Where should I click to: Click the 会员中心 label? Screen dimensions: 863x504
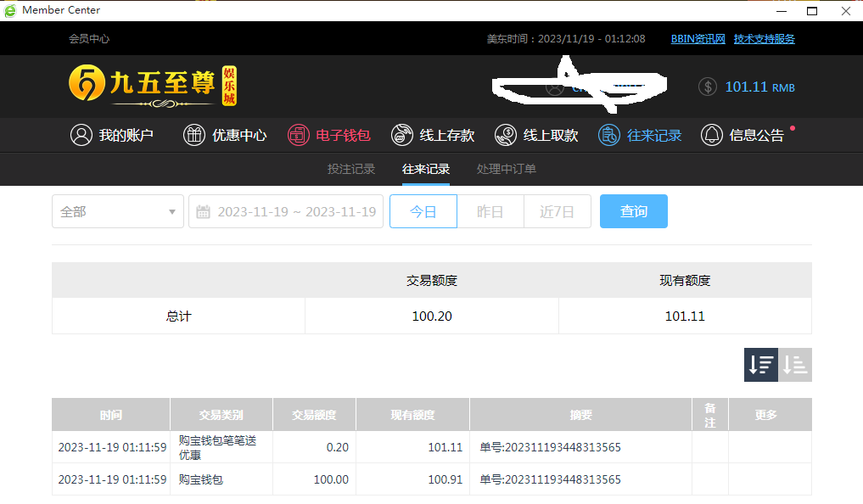[89, 39]
